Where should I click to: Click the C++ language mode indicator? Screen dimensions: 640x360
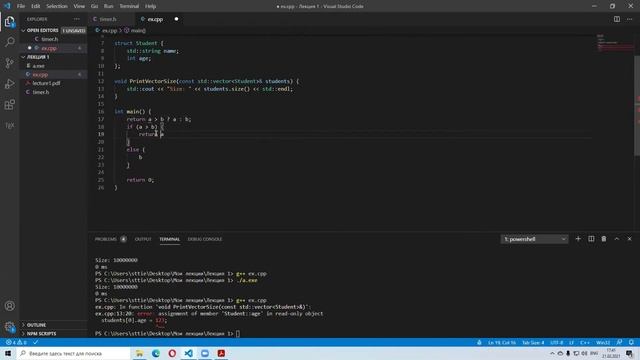(x=584, y=342)
